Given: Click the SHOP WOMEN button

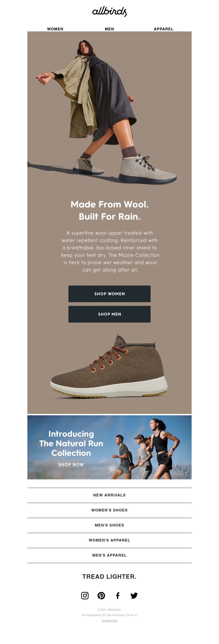Looking at the screenshot, I should coord(109,294).
